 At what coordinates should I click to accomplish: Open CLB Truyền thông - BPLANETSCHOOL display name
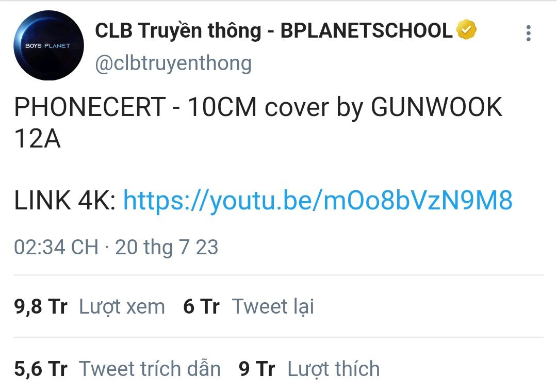pyautogui.click(x=273, y=30)
